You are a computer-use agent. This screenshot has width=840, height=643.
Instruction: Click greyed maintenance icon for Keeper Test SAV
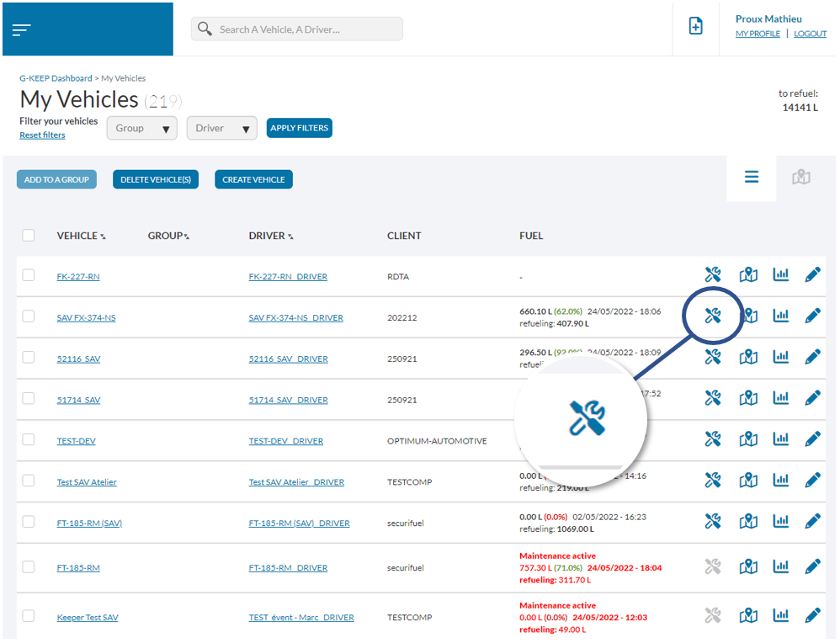pyautogui.click(x=713, y=616)
